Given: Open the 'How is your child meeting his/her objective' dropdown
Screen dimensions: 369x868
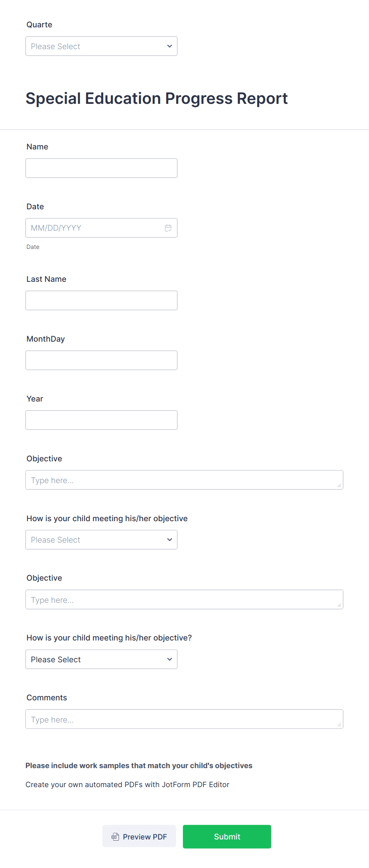Looking at the screenshot, I should point(101,539).
